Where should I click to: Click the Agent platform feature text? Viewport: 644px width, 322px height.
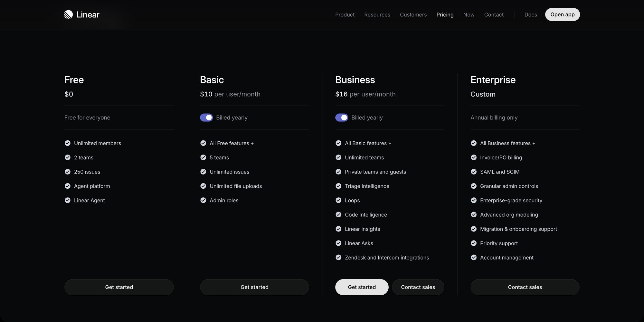92,186
